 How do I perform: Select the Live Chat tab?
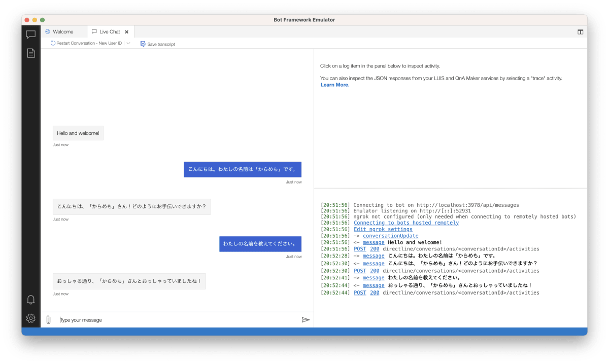(x=111, y=31)
